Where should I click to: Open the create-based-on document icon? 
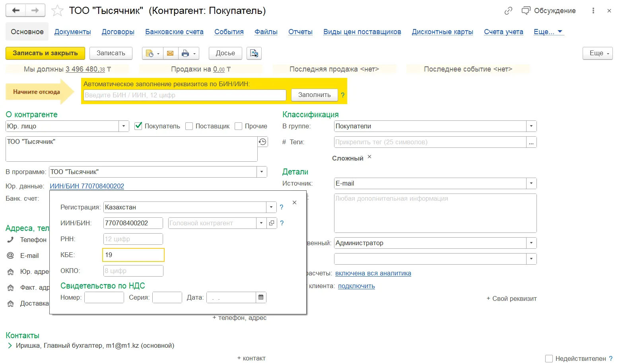(x=153, y=53)
